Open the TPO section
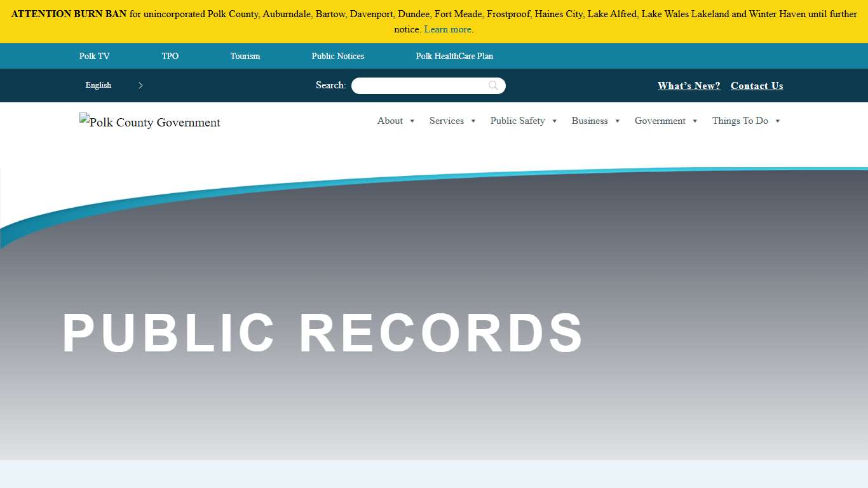Screen dimensions: 868x488 [170, 56]
